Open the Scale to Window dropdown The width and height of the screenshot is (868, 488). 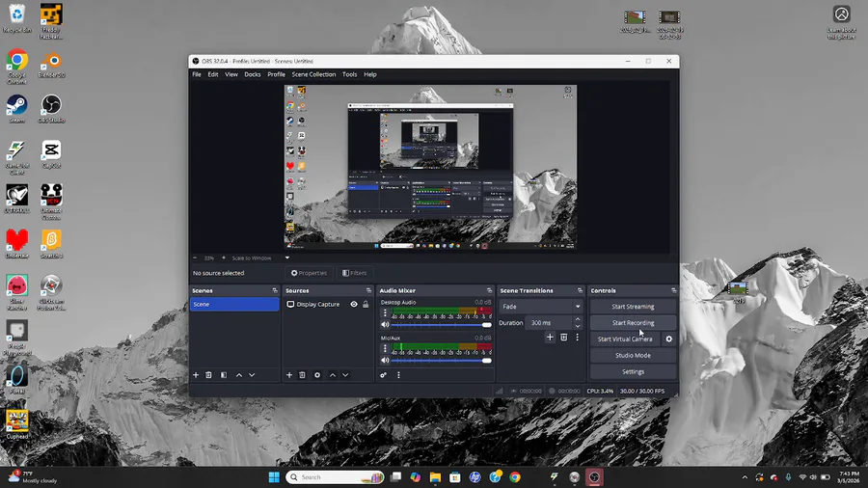(260, 258)
